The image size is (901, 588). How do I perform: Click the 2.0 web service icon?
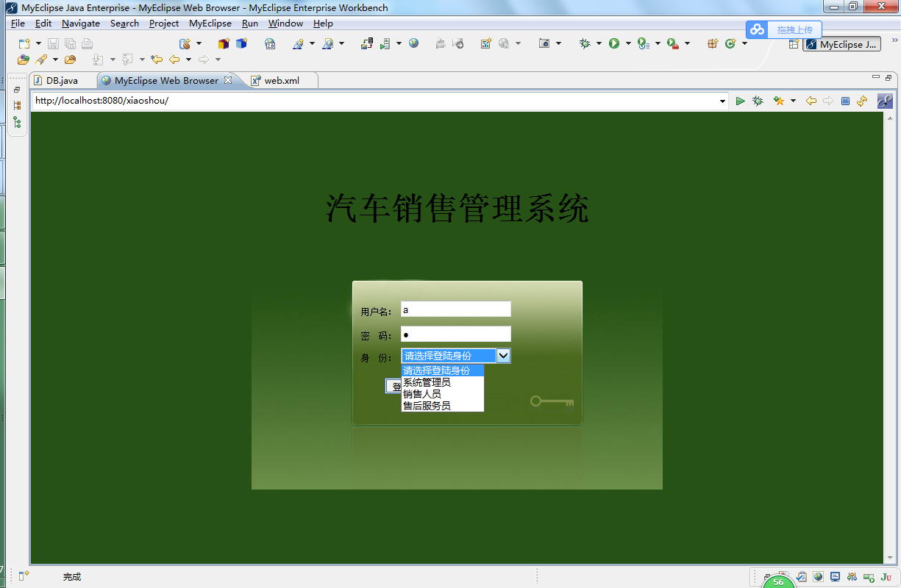(x=270, y=44)
